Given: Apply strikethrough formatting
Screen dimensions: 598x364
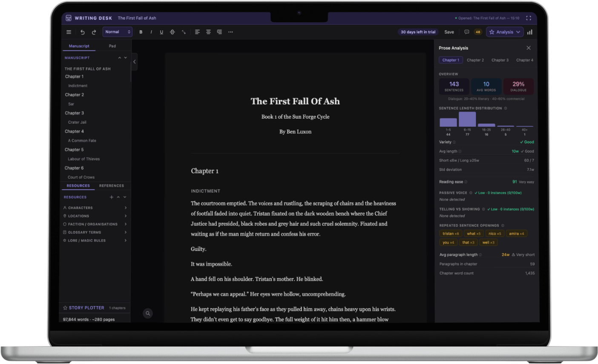Looking at the screenshot, I should (x=172, y=32).
